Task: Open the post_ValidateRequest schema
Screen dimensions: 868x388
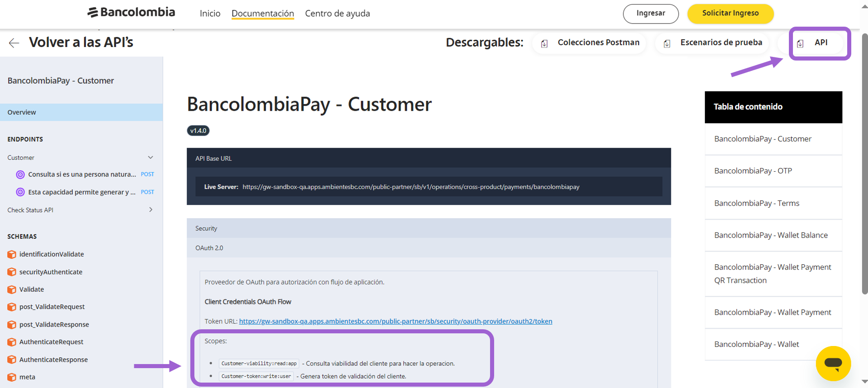Action: [52, 307]
